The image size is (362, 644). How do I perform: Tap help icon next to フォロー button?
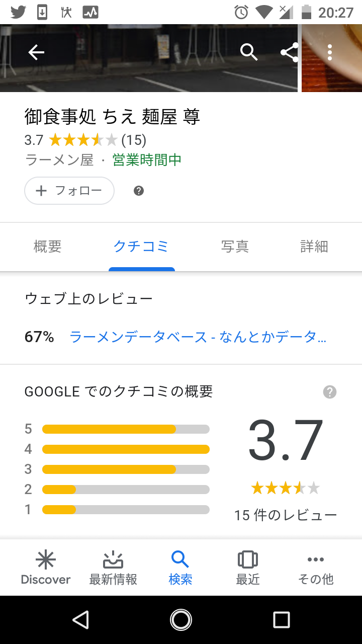[x=139, y=191]
